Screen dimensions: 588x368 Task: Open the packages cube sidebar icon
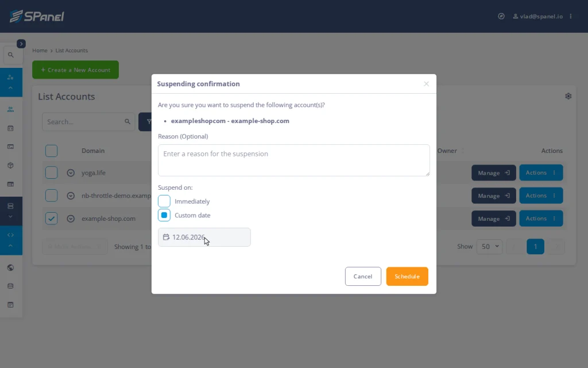(10, 165)
